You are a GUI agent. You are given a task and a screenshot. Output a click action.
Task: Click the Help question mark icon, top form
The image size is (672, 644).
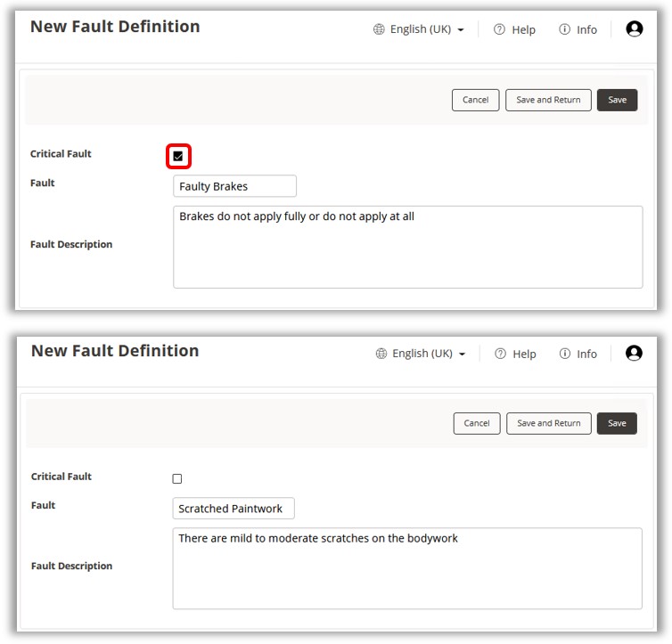tap(499, 29)
